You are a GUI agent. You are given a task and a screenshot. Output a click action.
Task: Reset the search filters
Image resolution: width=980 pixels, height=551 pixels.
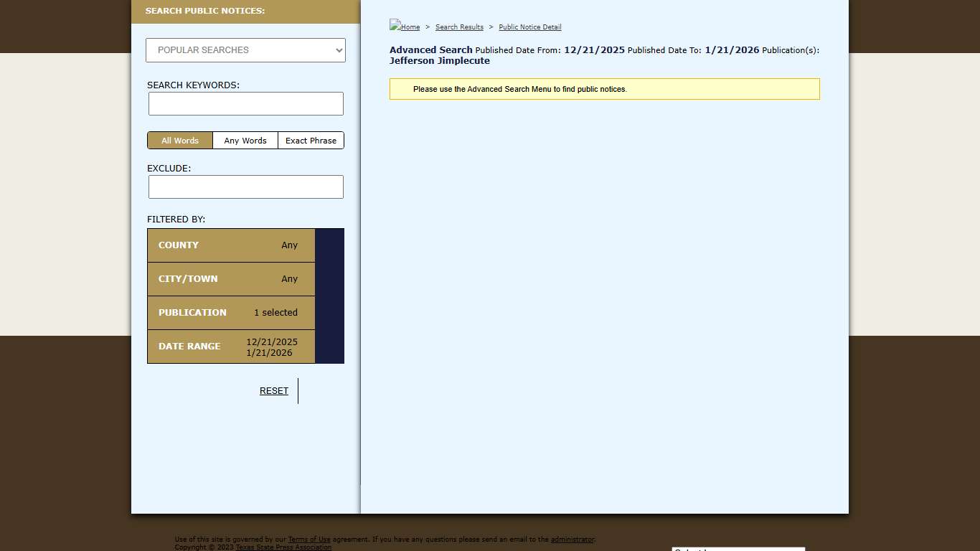point(274,391)
